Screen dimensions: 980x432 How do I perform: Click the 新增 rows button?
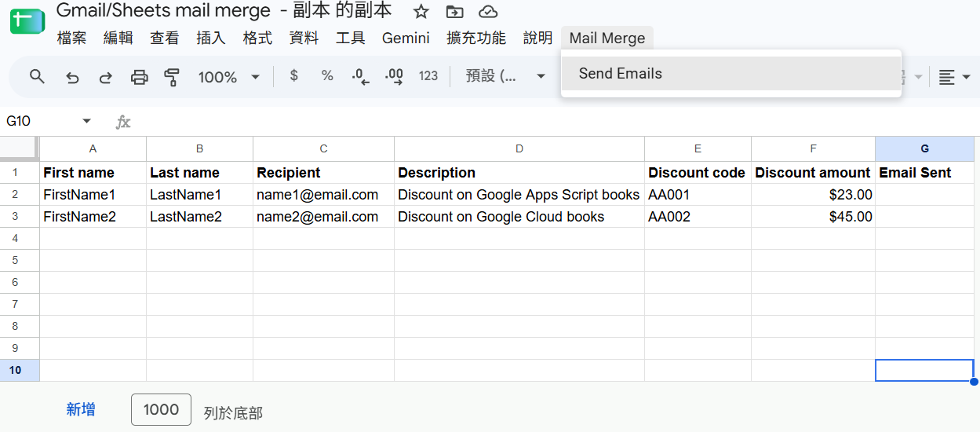(x=81, y=409)
